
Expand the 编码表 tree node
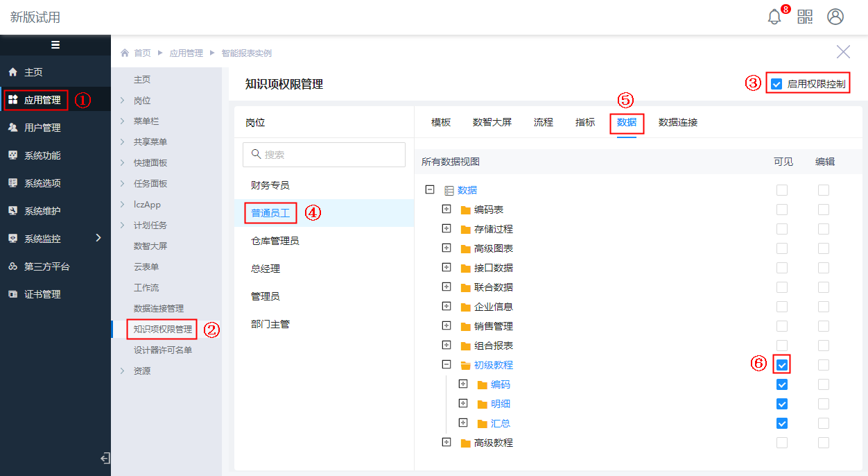pyautogui.click(x=446, y=210)
